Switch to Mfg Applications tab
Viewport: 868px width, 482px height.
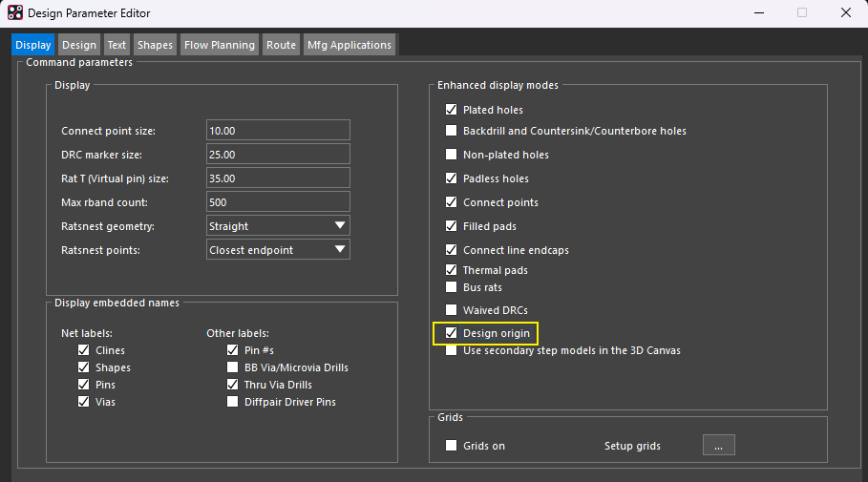[349, 45]
